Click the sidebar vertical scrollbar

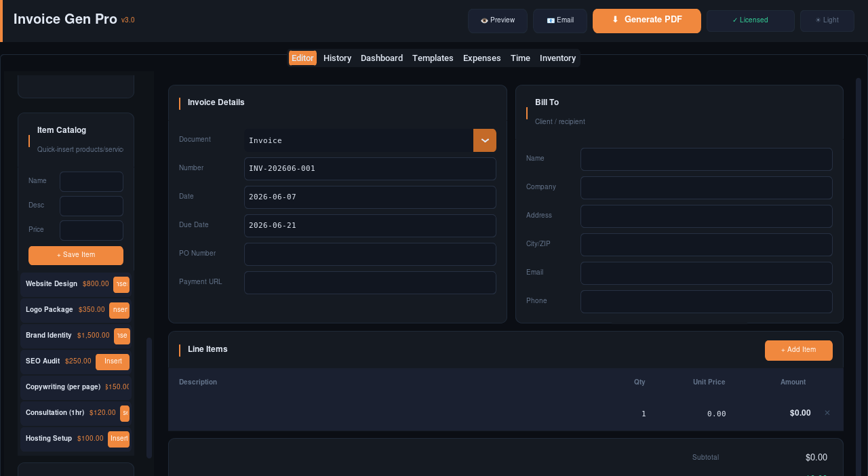[x=149, y=398]
